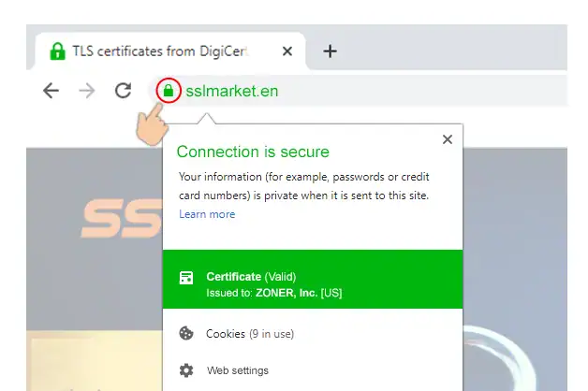Reload the current page
The width and height of the screenshot is (588, 391).
click(x=123, y=91)
